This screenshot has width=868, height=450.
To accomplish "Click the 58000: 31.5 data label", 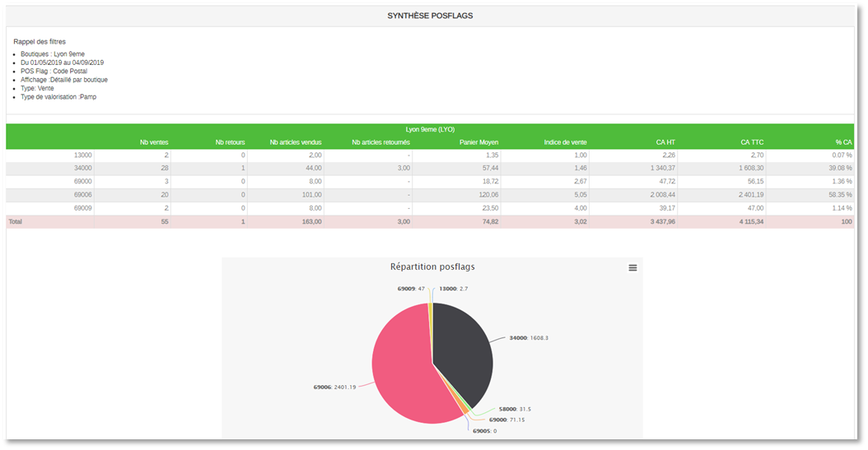I will tap(515, 409).
